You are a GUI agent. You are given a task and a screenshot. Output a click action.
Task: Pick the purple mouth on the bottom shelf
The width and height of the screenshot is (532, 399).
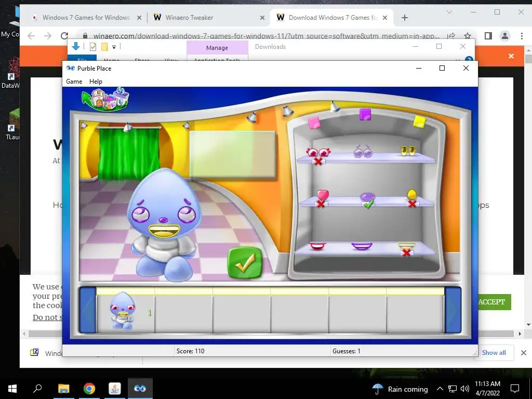[x=362, y=246]
